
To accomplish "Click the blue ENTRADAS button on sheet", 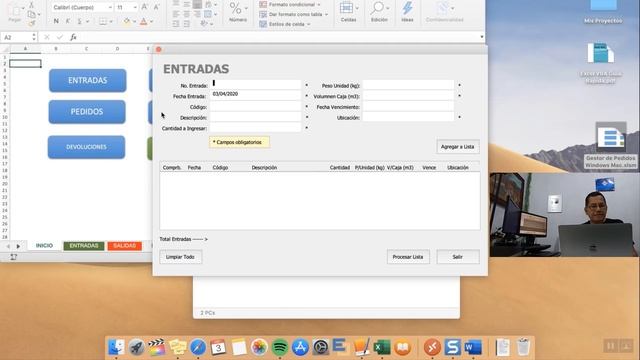I will (88, 80).
